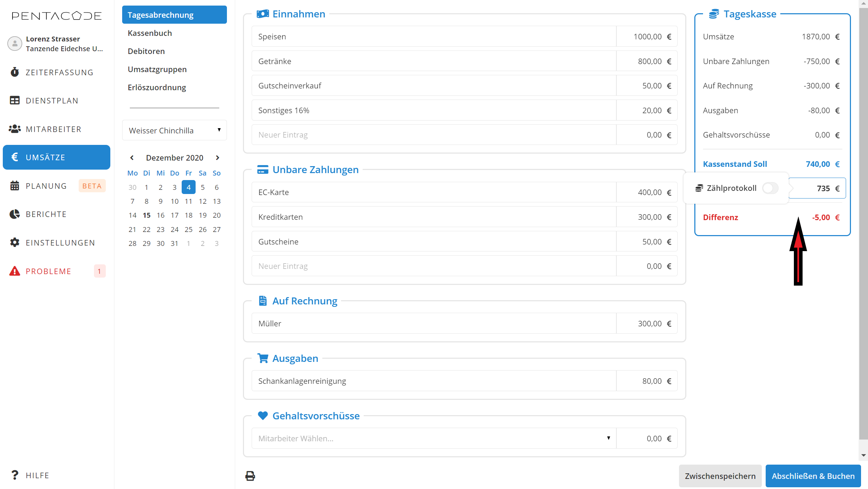The height and width of the screenshot is (489, 868).
Task: Go to next month in calendar
Action: (218, 158)
